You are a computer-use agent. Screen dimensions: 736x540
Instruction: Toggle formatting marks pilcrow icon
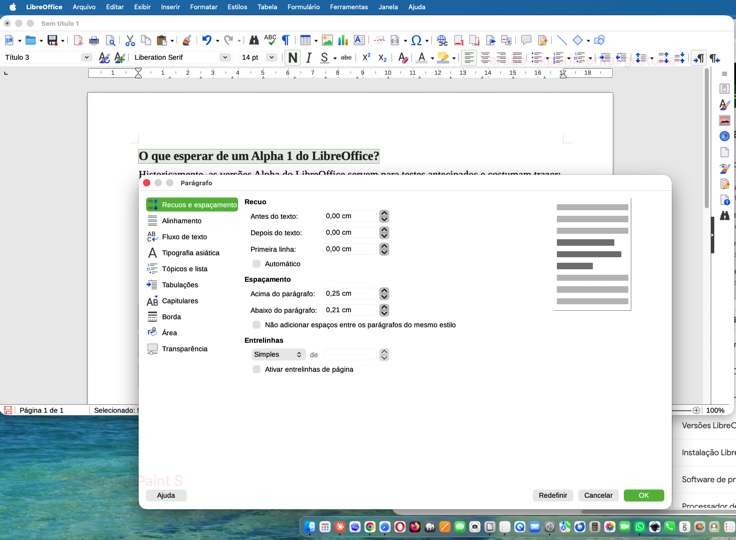pyautogui.click(x=285, y=40)
